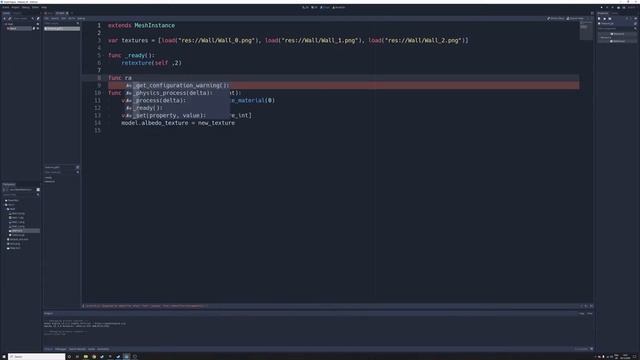Open the Scene menu in the top menu bar
Viewport: 640px width, 360px height.
[6, 7]
